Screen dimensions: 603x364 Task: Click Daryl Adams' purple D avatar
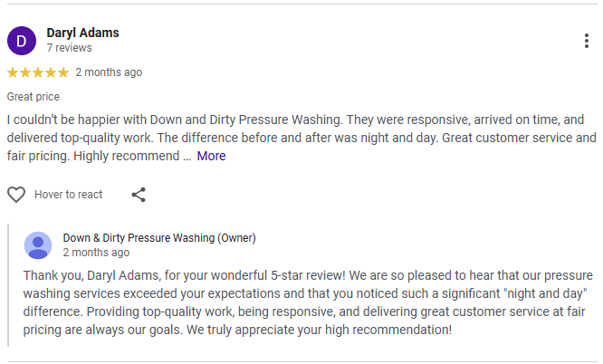22,40
